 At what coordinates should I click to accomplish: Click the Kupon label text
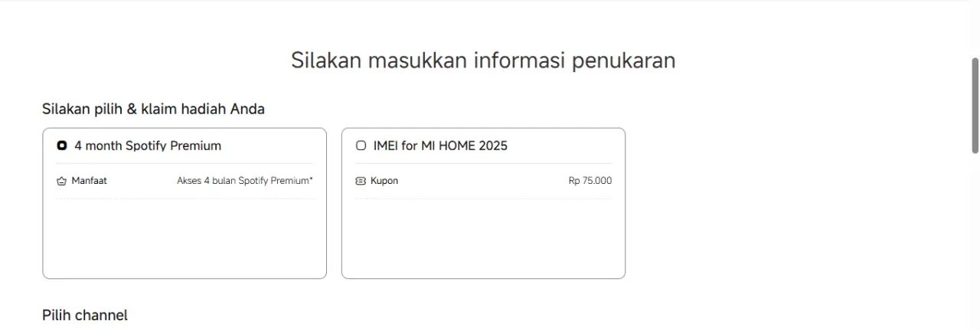click(x=384, y=182)
